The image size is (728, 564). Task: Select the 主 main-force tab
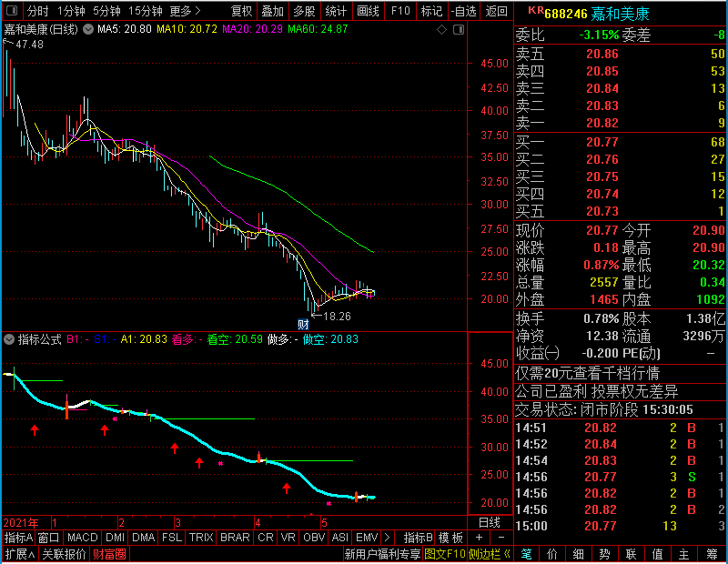pyautogui.click(x=683, y=554)
